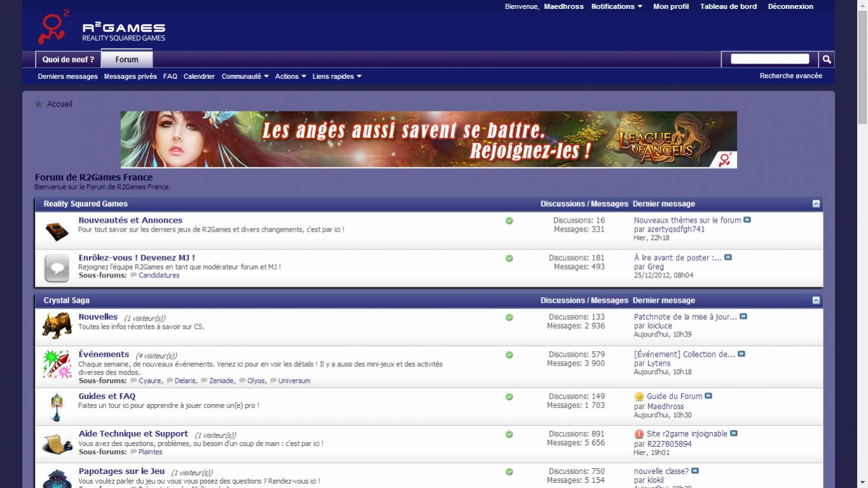Click the green status icon for Nouvelles
The height and width of the screenshot is (488, 868).
509,317
